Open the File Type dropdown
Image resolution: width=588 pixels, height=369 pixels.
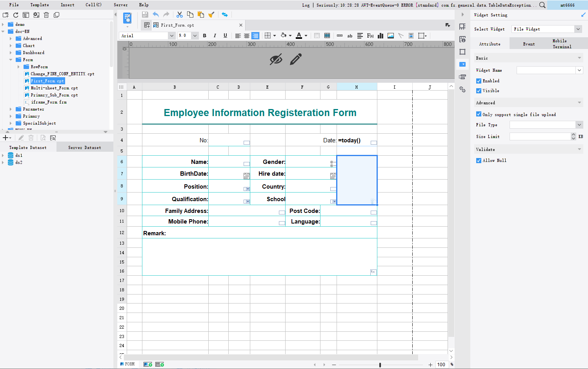pos(578,125)
